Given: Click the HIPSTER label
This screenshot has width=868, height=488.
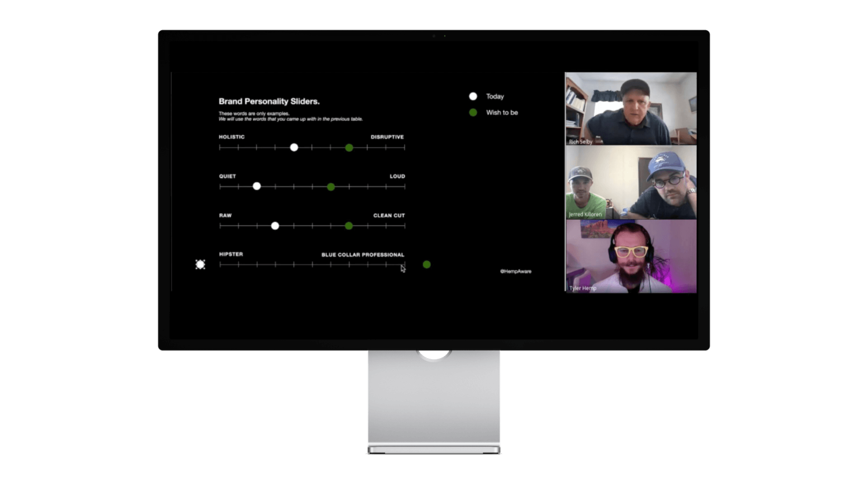Looking at the screenshot, I should (231, 254).
